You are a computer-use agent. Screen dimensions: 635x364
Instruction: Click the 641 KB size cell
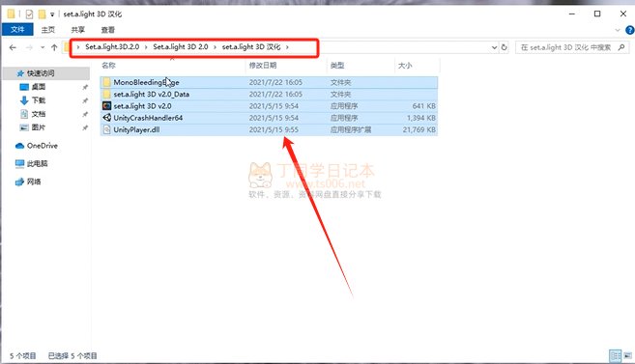tap(424, 106)
